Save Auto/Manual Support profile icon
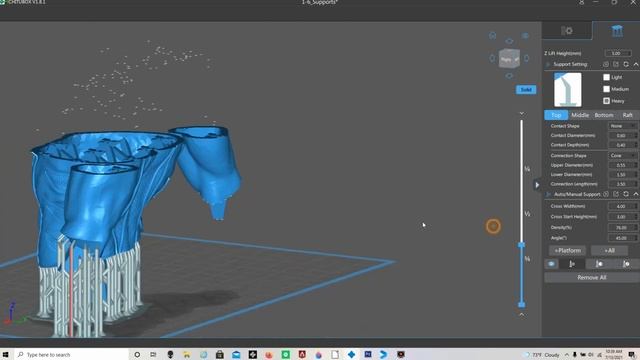The width and height of the screenshot is (640, 360). coord(606,194)
